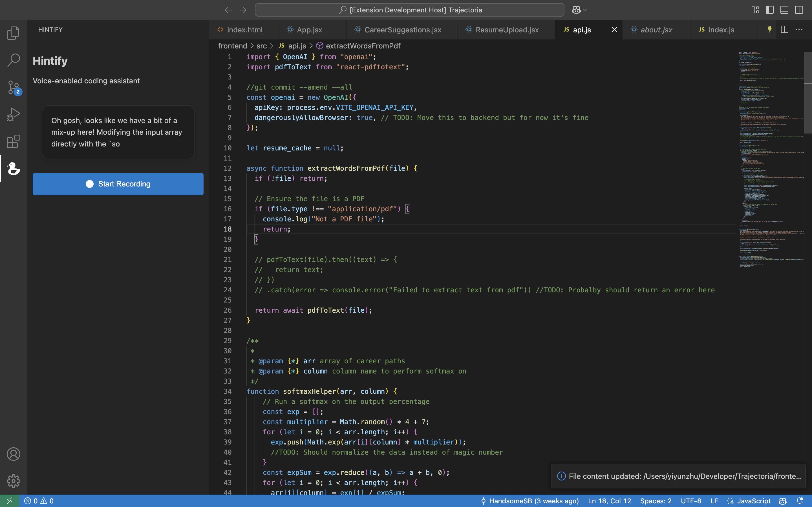
Task: Click the Start Recording button
Action: click(x=118, y=184)
